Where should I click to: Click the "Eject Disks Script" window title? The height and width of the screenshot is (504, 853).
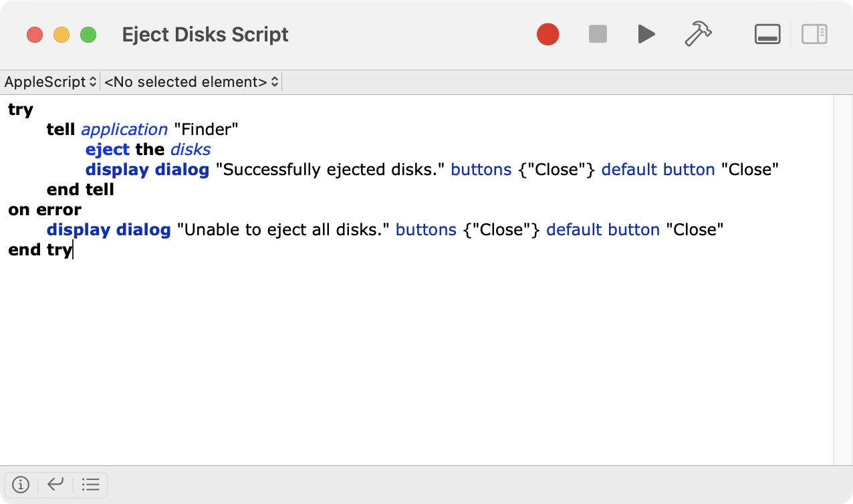point(205,35)
